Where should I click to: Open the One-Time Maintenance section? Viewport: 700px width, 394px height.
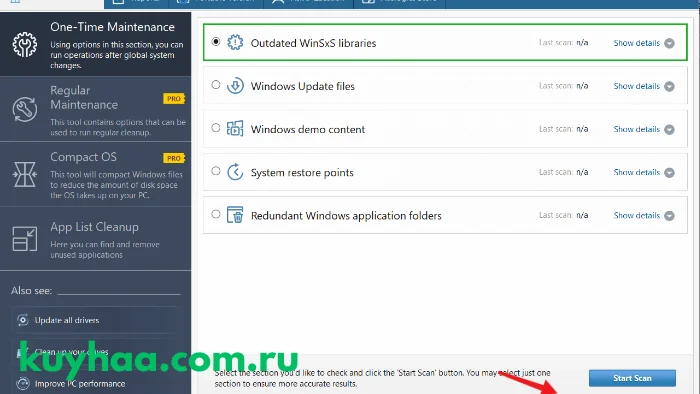click(96, 44)
